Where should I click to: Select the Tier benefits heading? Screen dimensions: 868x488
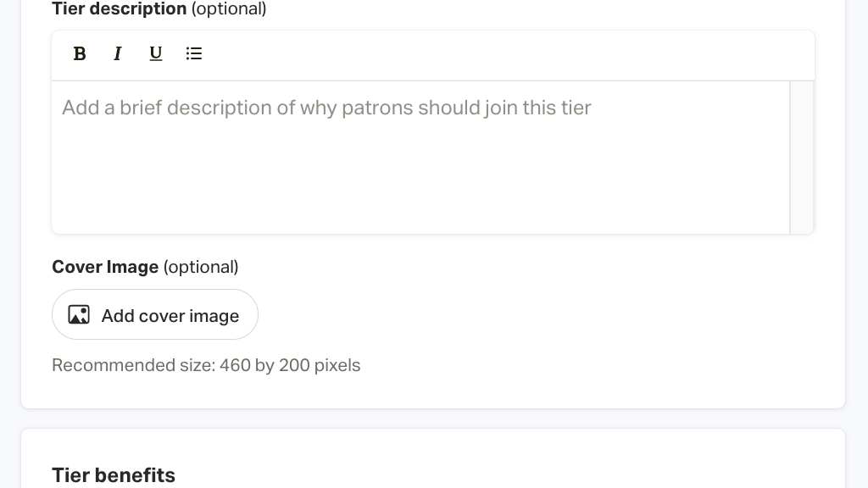click(x=114, y=475)
